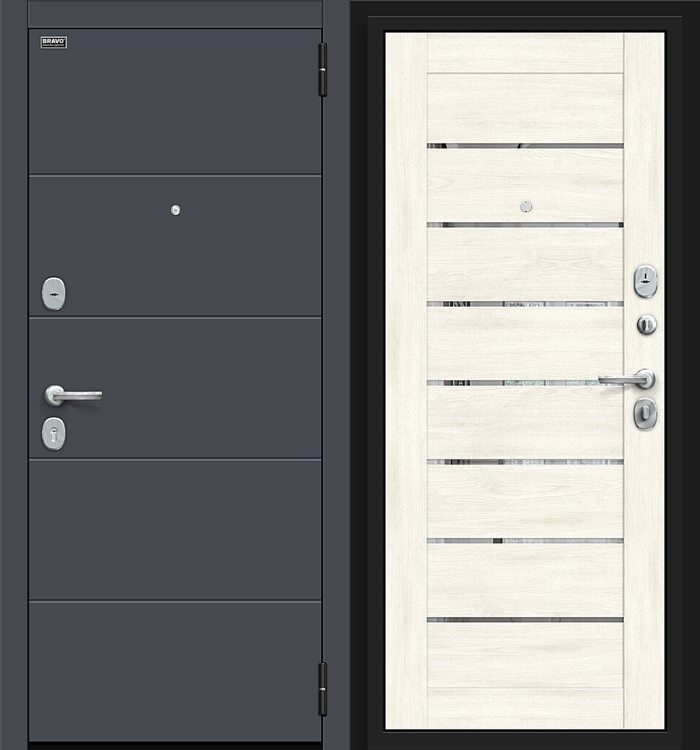Image resolution: width=700 pixels, height=750 pixels.
Task: Click the lever handle on the light door
Action: click(x=626, y=380)
